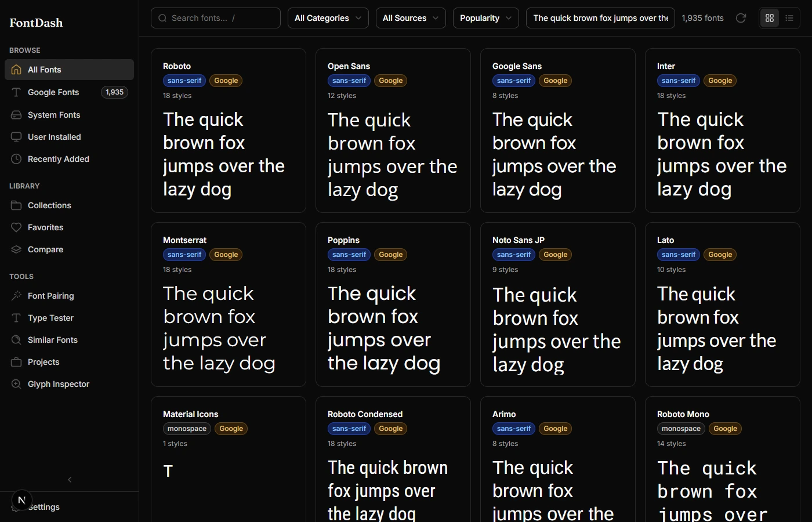812x522 pixels.
Task: Enable grid view layout
Action: tap(770, 18)
